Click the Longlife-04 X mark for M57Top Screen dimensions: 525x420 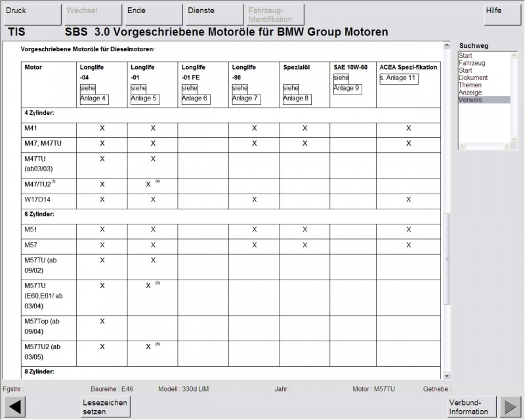pyautogui.click(x=102, y=322)
